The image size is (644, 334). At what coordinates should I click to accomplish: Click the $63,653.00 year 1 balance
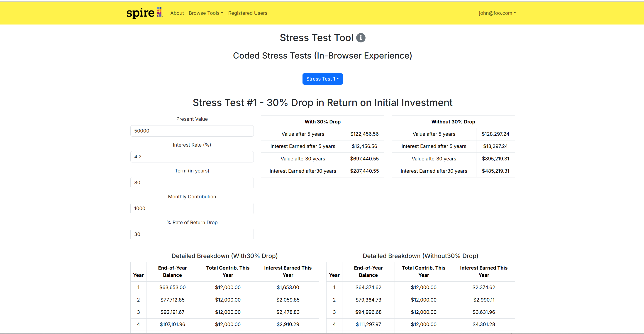(x=173, y=287)
